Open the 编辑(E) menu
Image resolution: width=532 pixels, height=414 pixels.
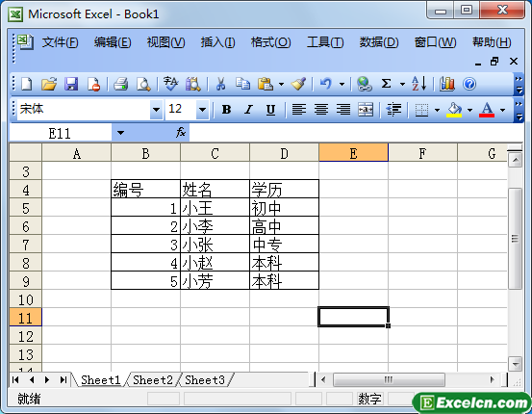pos(113,42)
